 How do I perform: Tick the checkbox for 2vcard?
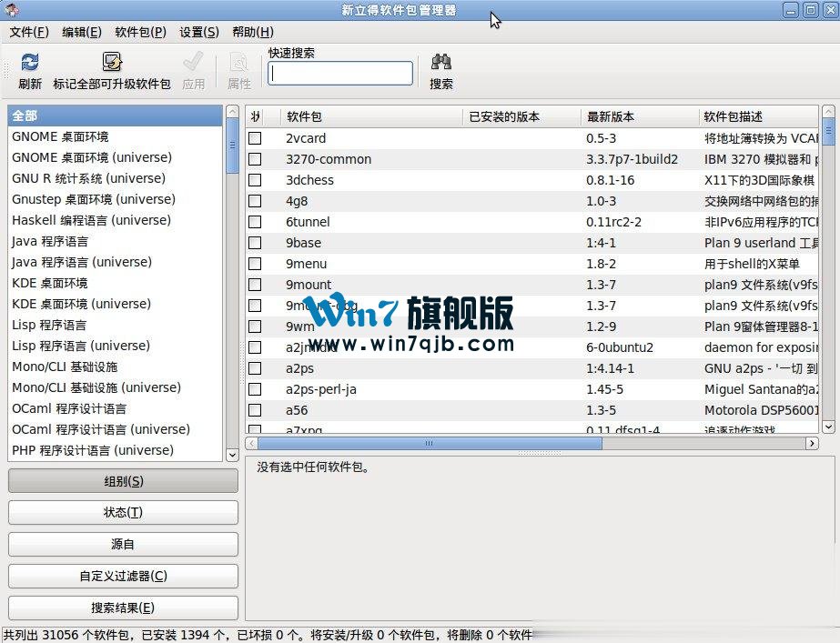pos(255,138)
